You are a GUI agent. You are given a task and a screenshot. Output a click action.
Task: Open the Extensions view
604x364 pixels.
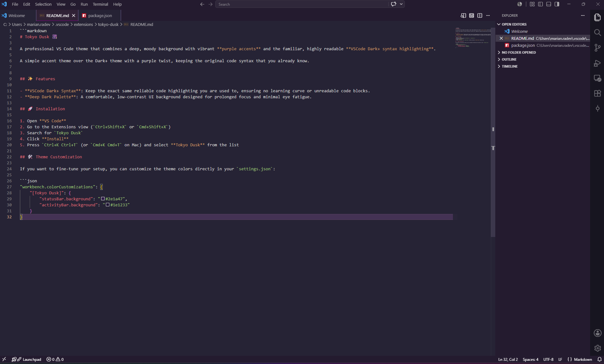(x=597, y=93)
